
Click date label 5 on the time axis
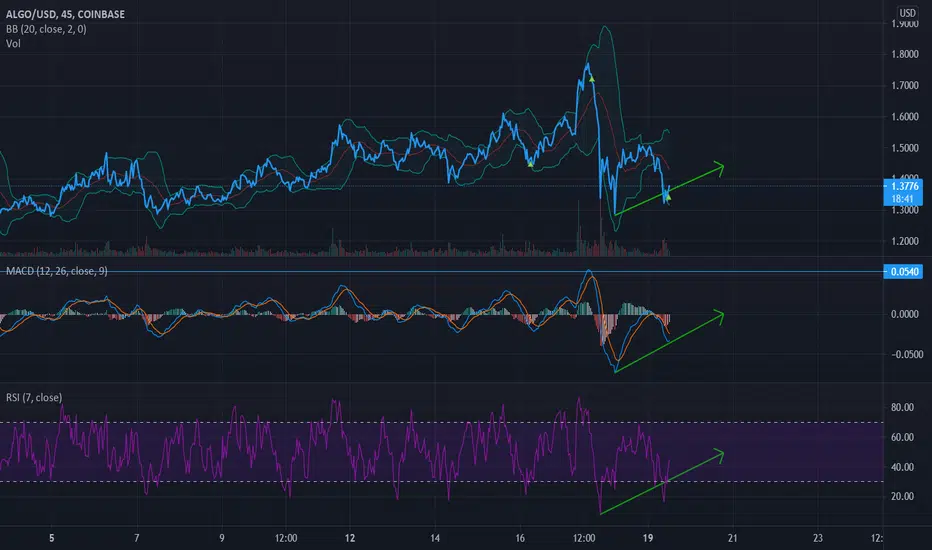click(52, 538)
